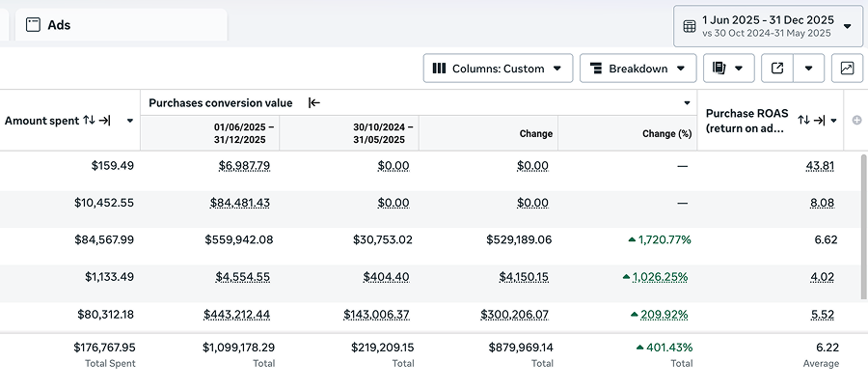This screenshot has width=868, height=390.
Task: Sort by Purchase ROAS arrows
Action: tap(803, 120)
